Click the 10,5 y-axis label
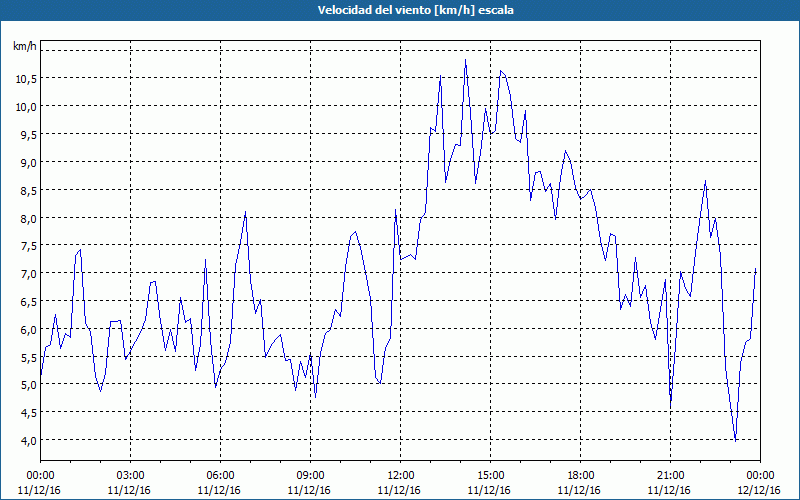Screen dimensions: 800x500 point(26,79)
